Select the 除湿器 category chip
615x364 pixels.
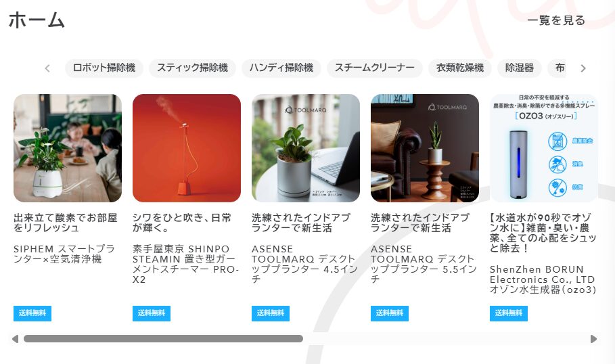pyautogui.click(x=520, y=68)
